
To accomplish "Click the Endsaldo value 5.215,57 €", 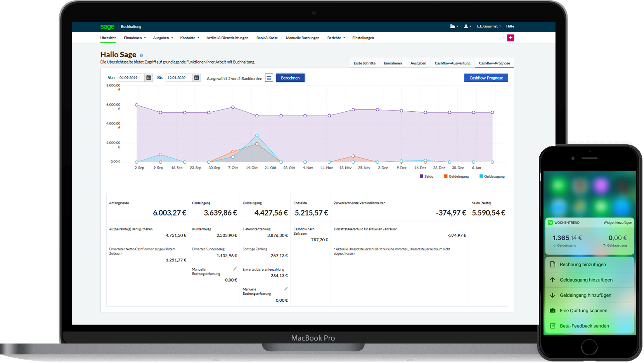I will (x=312, y=213).
